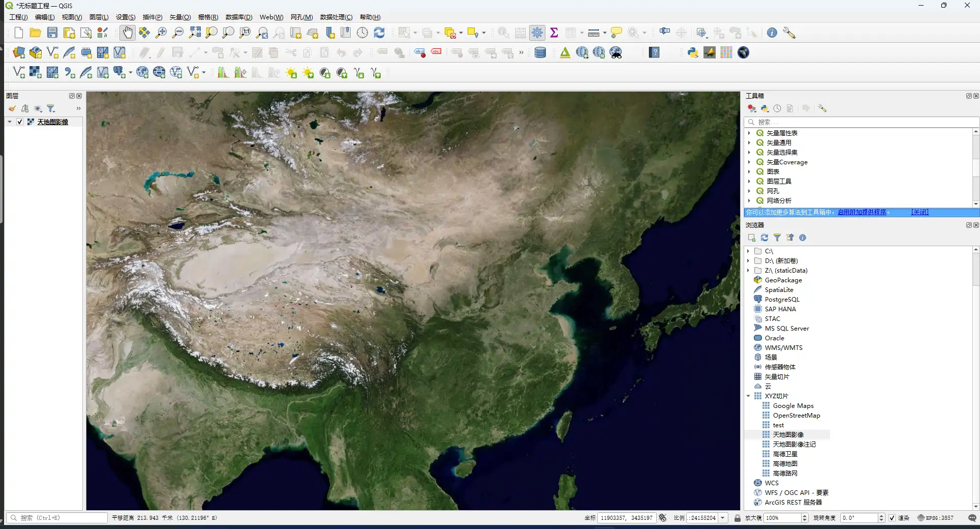
Task: Click the Save Project floppy disk icon
Action: pyautogui.click(x=52, y=33)
